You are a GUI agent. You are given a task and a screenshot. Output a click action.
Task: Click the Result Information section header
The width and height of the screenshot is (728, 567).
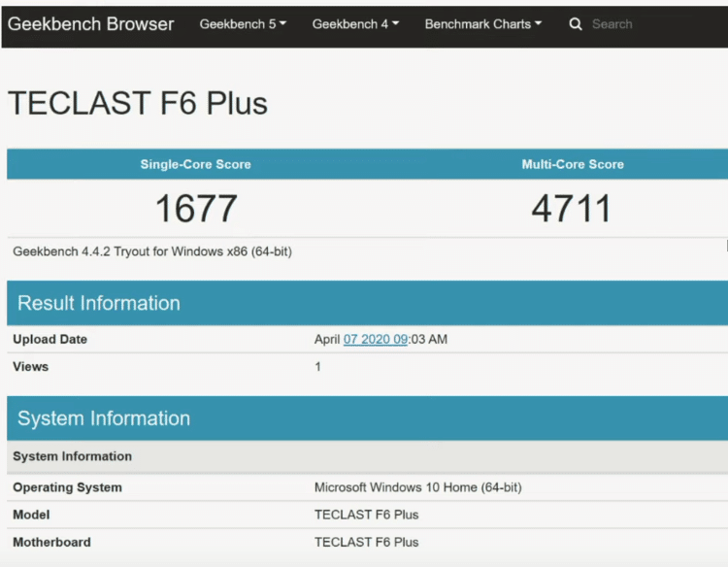(x=367, y=303)
